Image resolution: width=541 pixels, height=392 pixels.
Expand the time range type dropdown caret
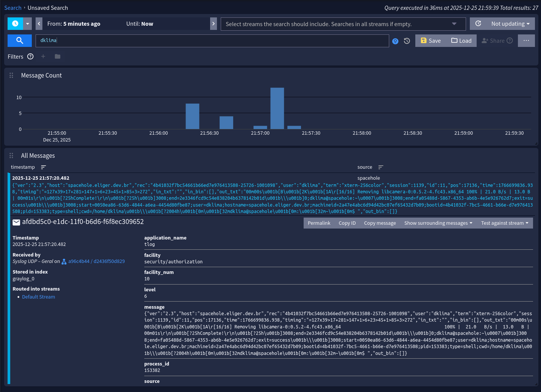click(x=28, y=23)
